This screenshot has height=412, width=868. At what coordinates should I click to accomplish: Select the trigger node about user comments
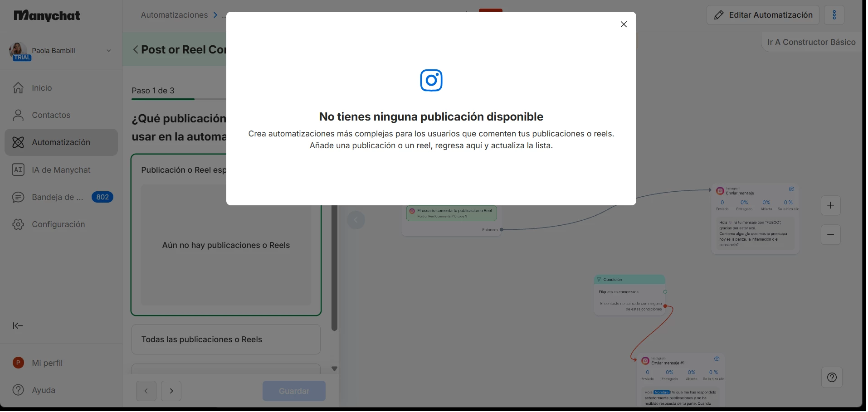[452, 213]
